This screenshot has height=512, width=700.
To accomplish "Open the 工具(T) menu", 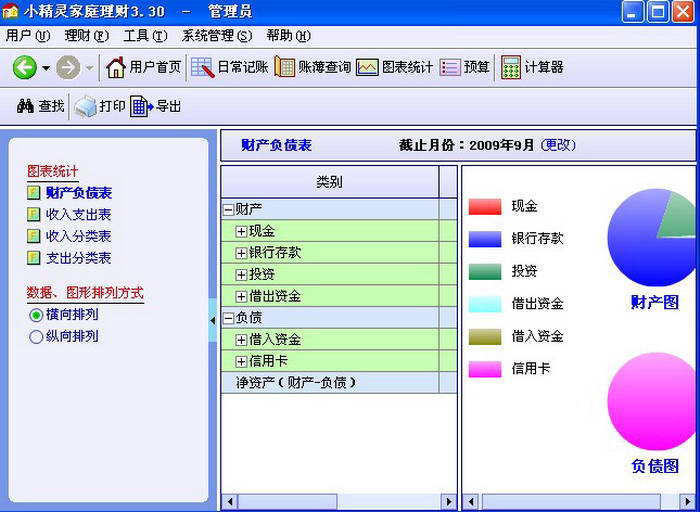I will (x=145, y=36).
